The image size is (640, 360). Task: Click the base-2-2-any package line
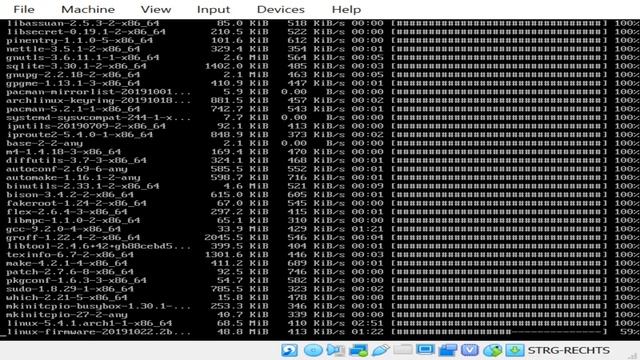click(44, 143)
